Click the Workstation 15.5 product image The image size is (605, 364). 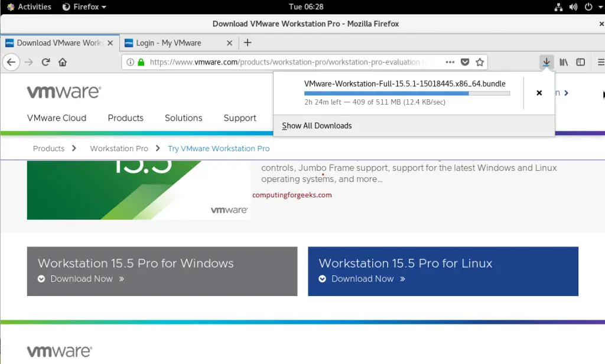click(x=138, y=190)
